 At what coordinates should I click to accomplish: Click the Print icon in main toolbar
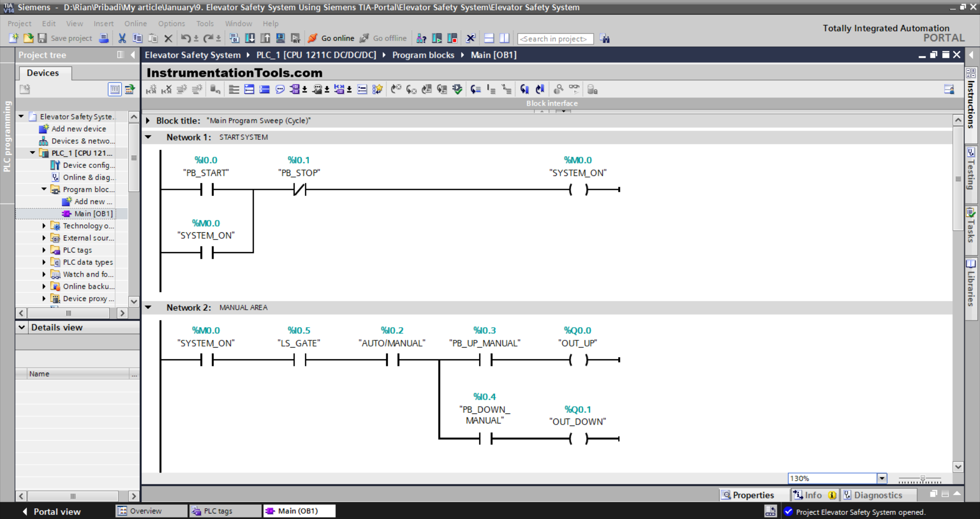104,38
